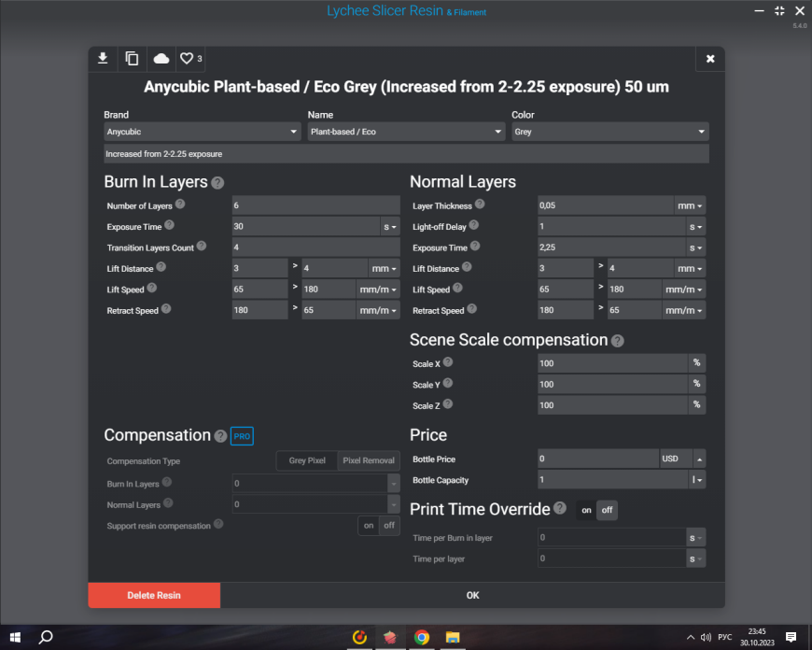Image resolution: width=812 pixels, height=650 pixels.
Task: Open Layer Thickness mm unit dropdown
Action: (690, 205)
